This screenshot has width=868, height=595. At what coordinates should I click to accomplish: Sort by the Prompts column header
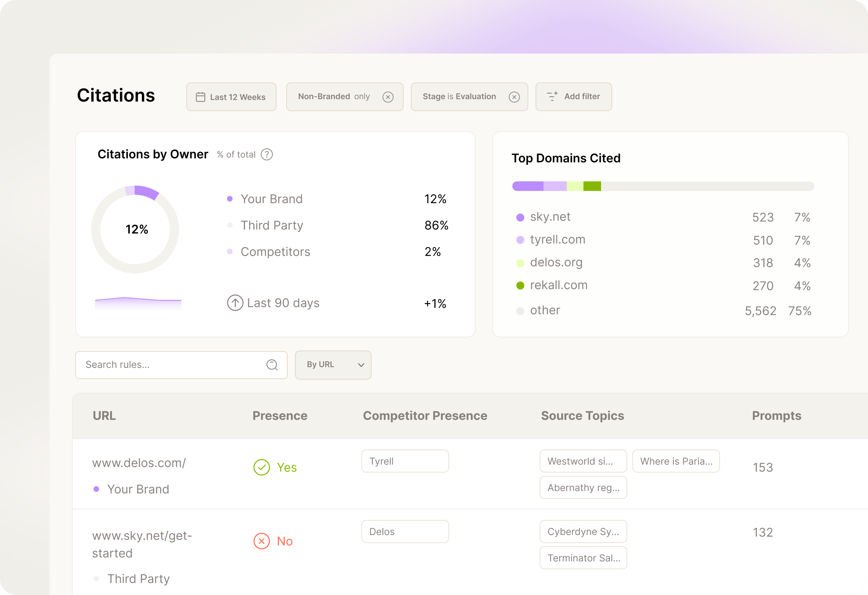(776, 415)
